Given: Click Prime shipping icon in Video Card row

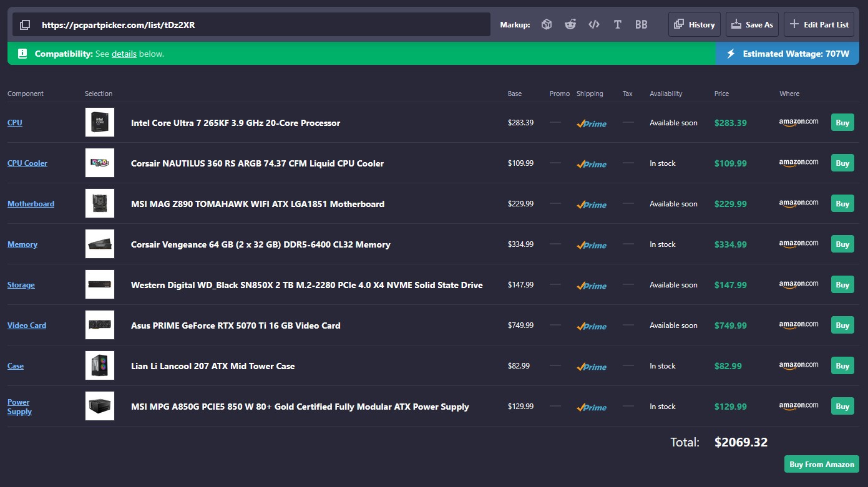Looking at the screenshot, I should pos(592,326).
